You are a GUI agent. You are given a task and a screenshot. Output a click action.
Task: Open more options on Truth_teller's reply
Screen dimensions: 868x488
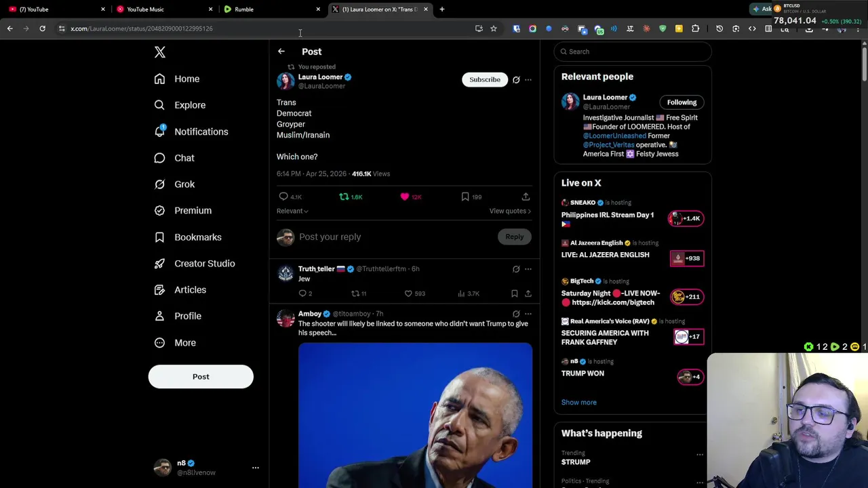(x=528, y=269)
